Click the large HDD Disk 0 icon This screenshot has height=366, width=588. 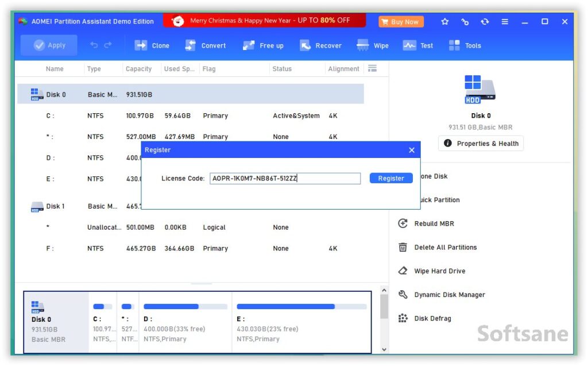pos(480,89)
